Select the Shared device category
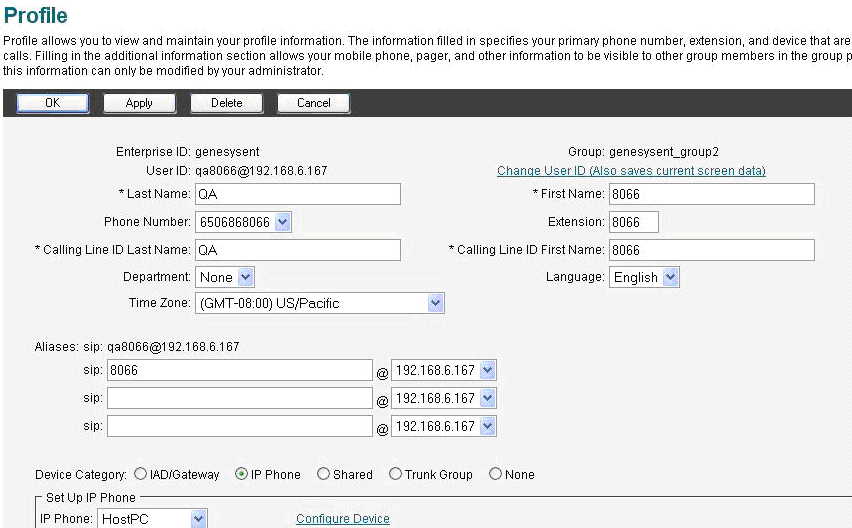 (323, 474)
